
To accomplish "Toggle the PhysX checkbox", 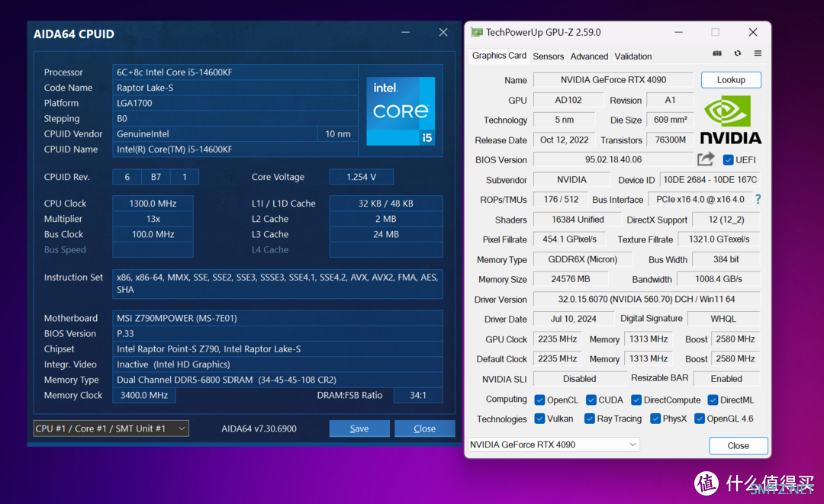I will (x=655, y=419).
